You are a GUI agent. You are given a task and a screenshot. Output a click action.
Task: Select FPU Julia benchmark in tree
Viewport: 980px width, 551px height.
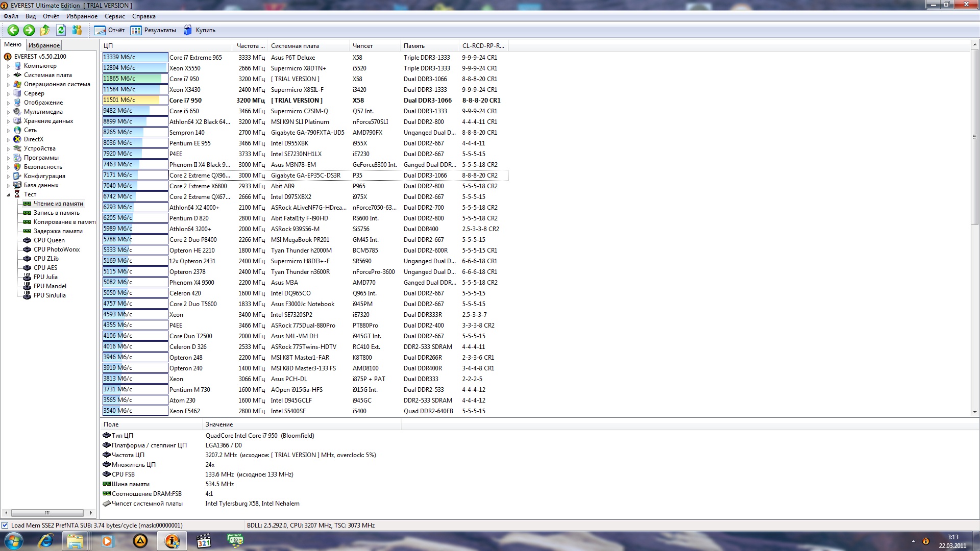pos(45,277)
